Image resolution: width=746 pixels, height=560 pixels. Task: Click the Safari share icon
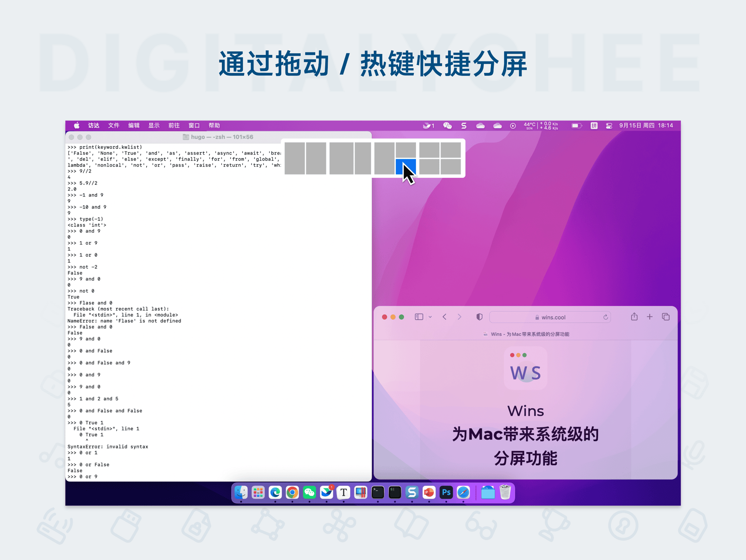point(634,317)
